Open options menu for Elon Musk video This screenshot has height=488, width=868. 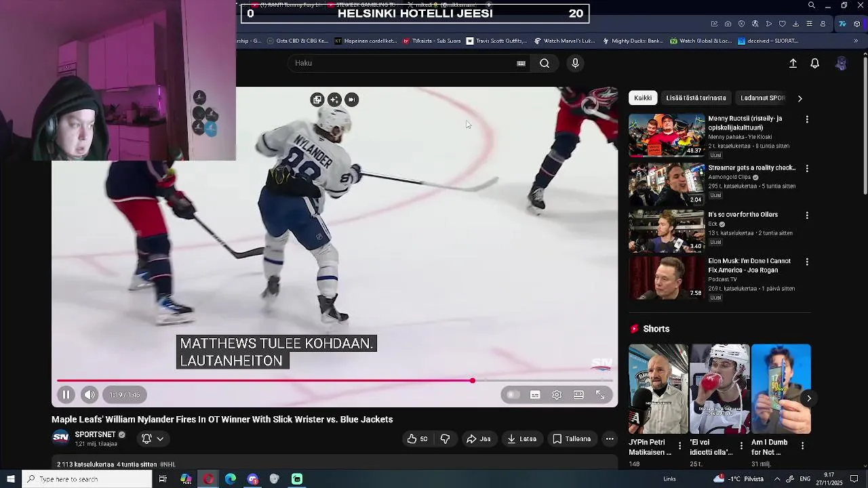coord(807,262)
